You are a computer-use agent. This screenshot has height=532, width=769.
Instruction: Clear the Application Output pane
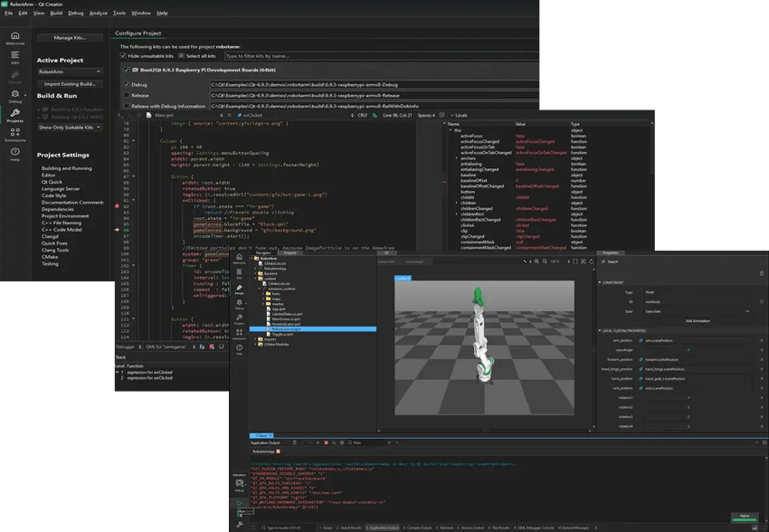[295, 442]
